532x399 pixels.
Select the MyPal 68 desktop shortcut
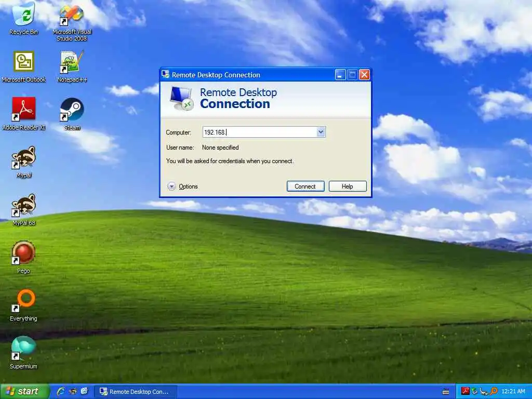[24, 210]
